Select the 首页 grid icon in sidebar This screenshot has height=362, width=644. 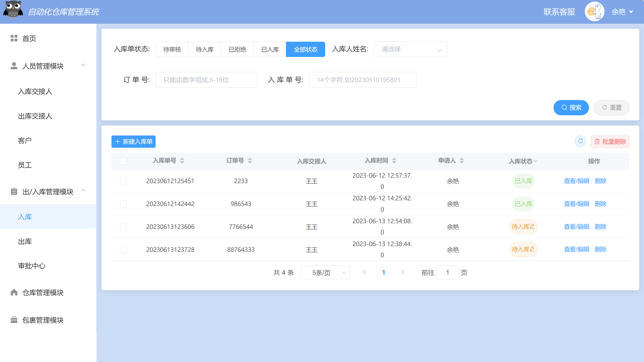point(14,38)
